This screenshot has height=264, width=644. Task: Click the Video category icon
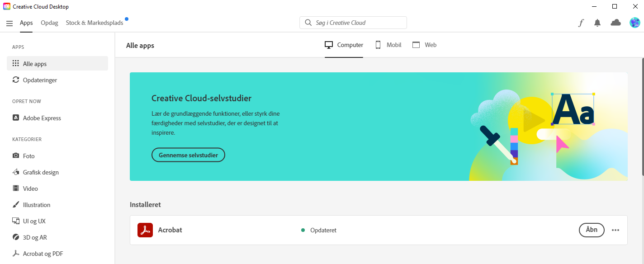click(16, 189)
